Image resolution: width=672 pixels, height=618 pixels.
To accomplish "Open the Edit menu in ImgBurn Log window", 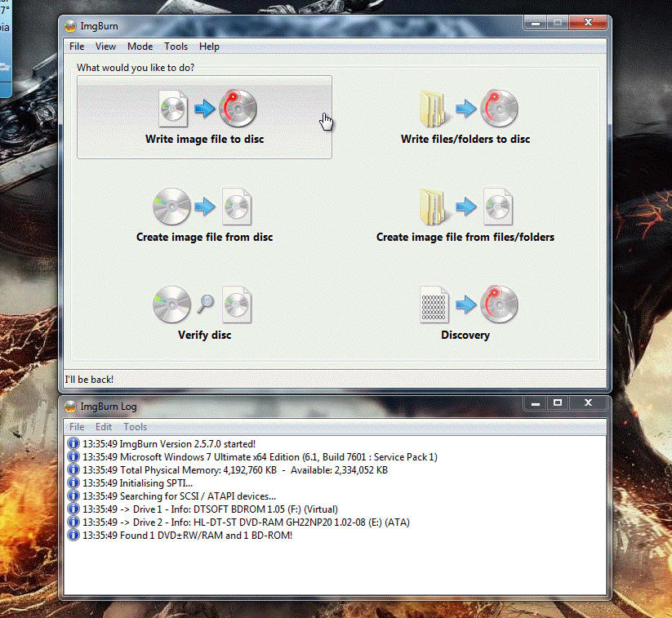I will [x=104, y=427].
